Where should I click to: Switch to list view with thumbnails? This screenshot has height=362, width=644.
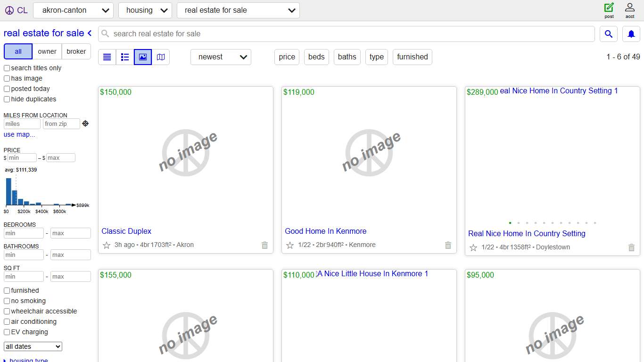[124, 57]
